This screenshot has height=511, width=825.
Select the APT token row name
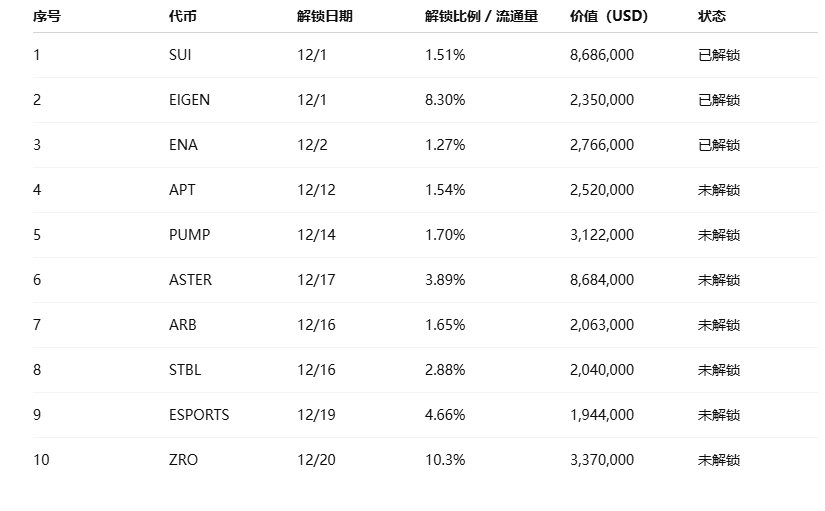pos(182,190)
